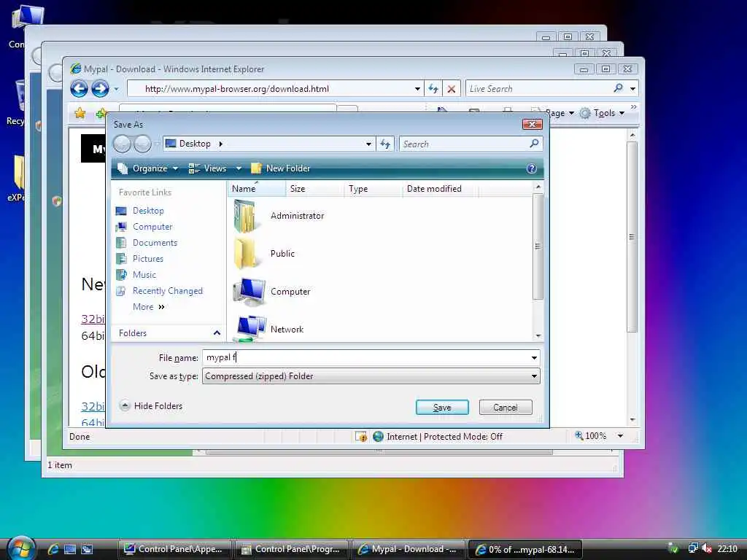Screen dimensions: 747x560
Task: Select the Administrator folder icon
Action: [x=246, y=216]
